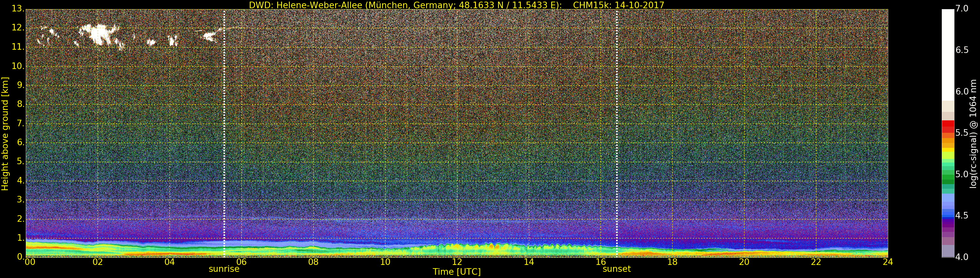Click the 13 tick on the height axis

click(17, 9)
